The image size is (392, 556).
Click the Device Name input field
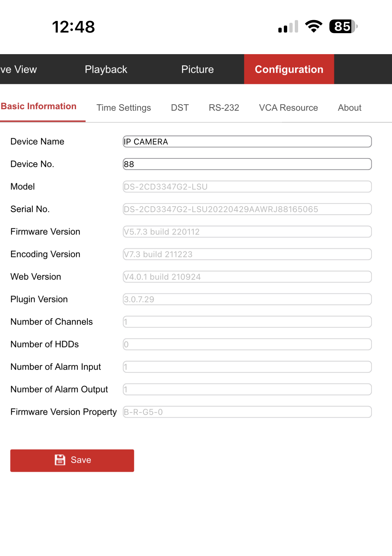[x=247, y=142]
